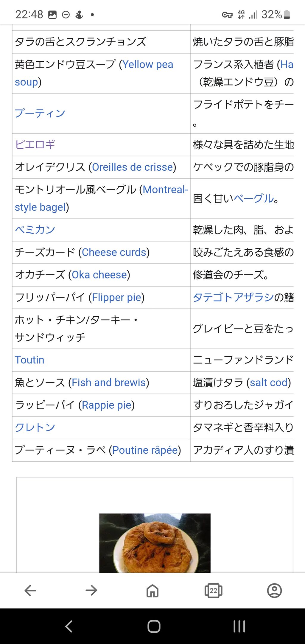Open the account profile icon

coord(274,590)
